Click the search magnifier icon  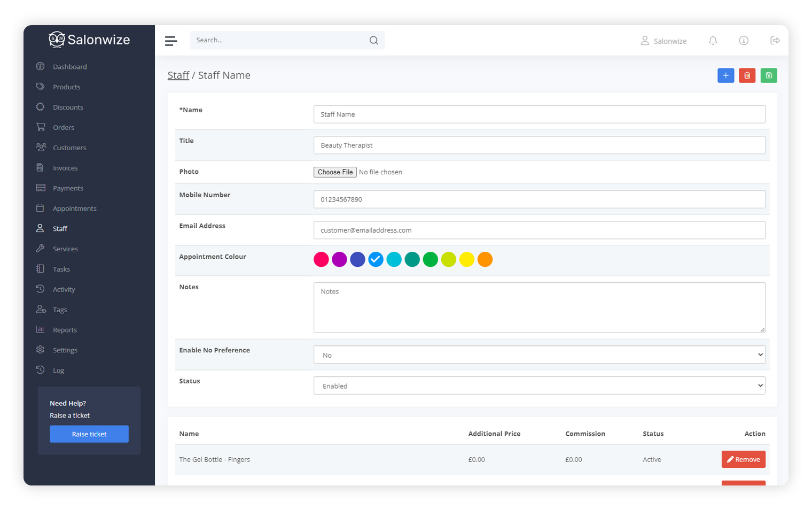(x=373, y=41)
